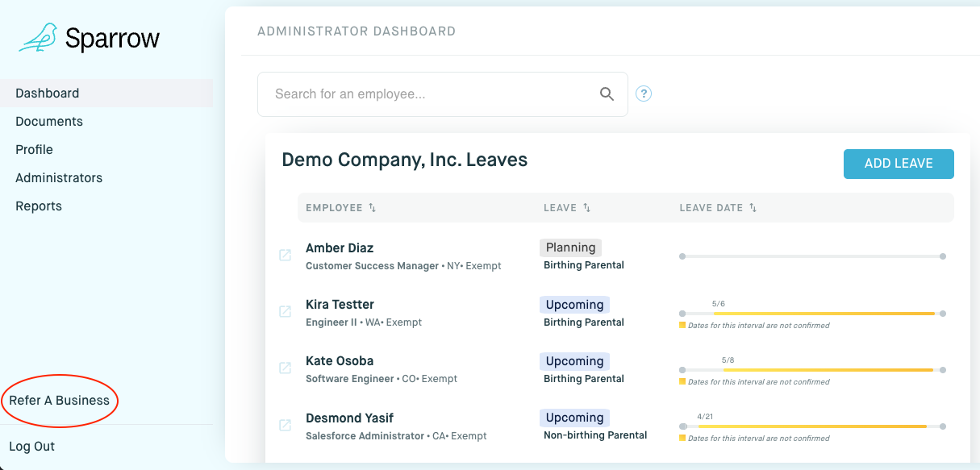
Task: Open Desmond Yasif's record via the external link icon
Action: [x=285, y=425]
